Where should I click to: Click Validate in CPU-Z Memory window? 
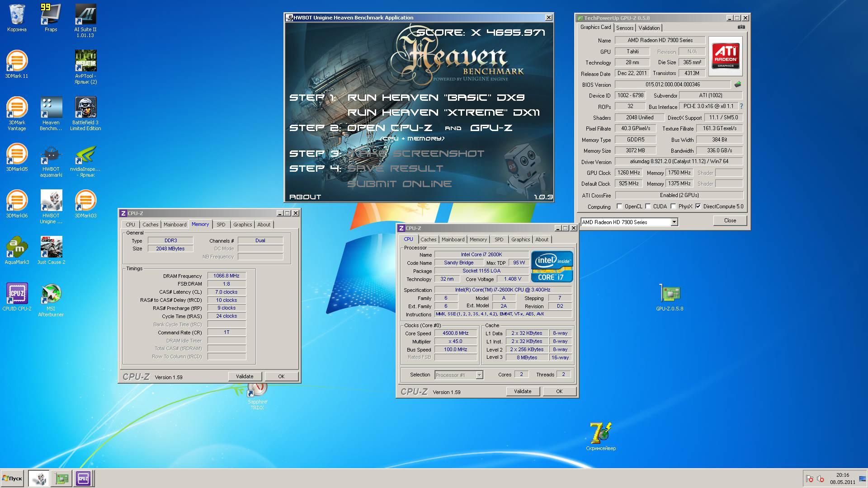[x=245, y=376]
